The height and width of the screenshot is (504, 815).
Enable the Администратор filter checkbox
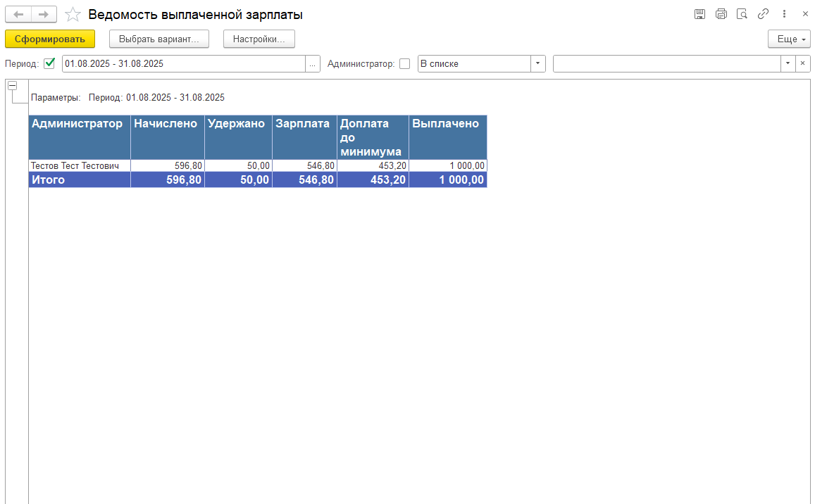[404, 63]
